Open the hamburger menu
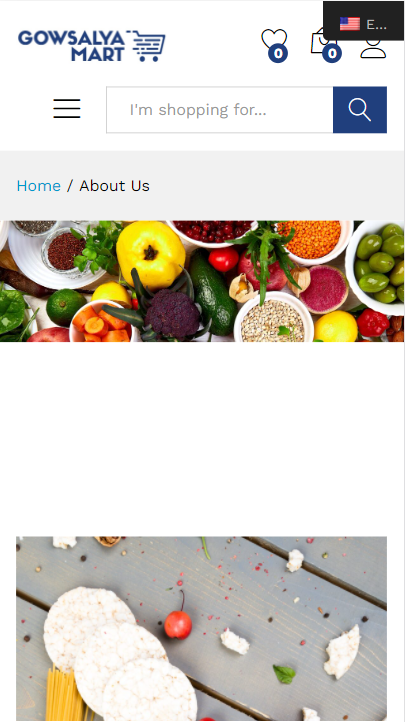The image size is (405, 722). click(67, 109)
